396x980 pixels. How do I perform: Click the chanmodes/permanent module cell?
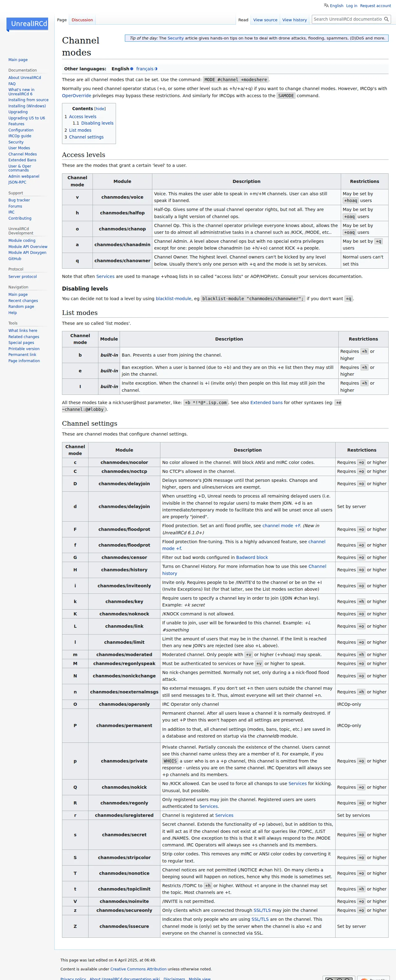124,726
